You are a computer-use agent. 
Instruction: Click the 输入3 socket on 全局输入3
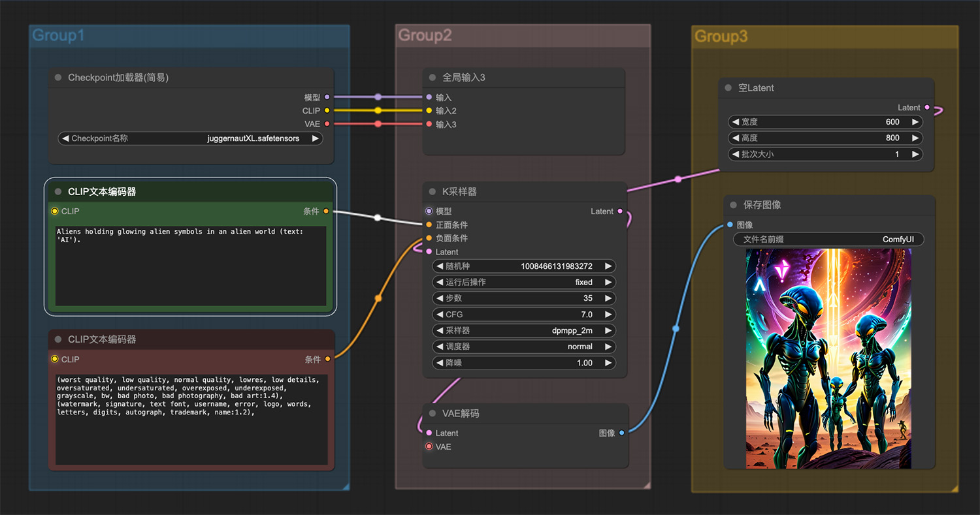tap(429, 124)
